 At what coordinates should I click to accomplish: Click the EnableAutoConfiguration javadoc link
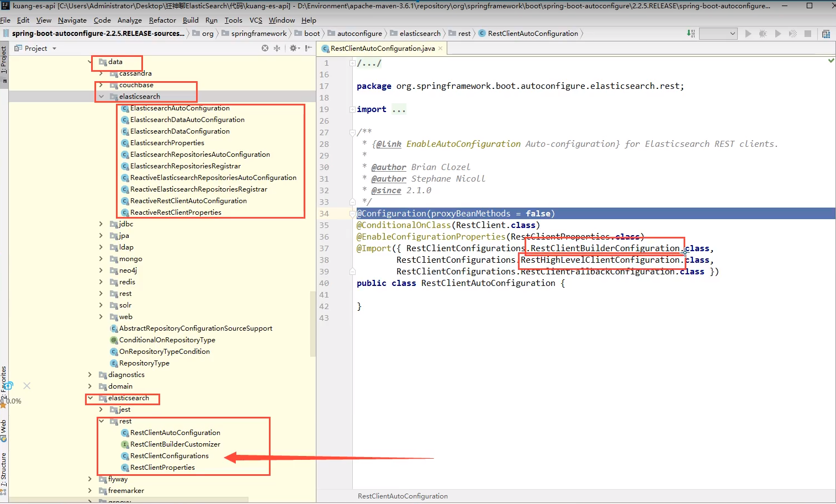coord(463,144)
